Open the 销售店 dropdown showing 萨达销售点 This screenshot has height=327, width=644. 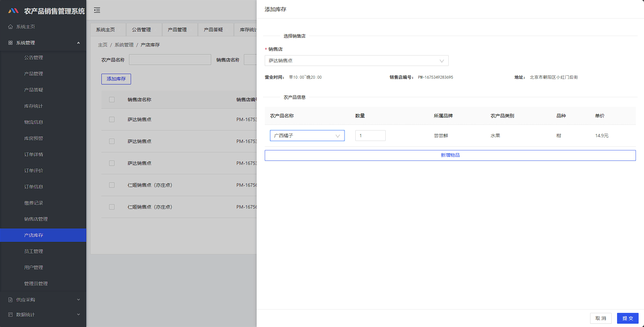coord(356,61)
